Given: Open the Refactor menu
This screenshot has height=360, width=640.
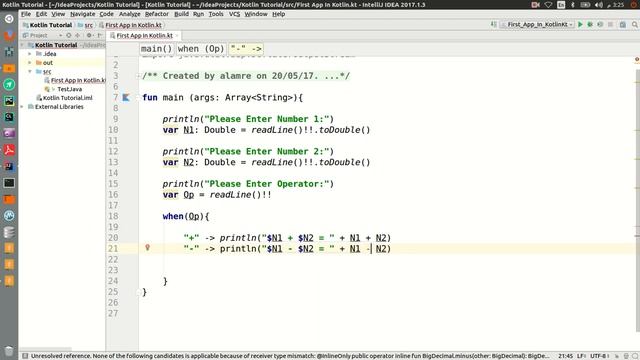Looking at the screenshot, I should click(157, 14).
